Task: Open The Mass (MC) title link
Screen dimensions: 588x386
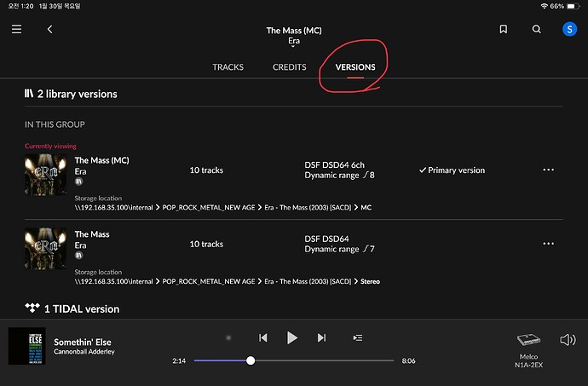Action: [101, 160]
